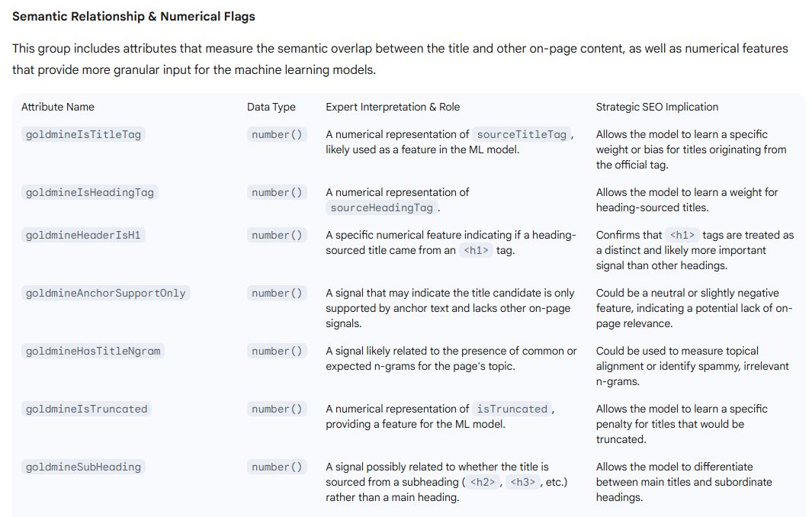Click number() in the goldmineHeaderIsH1 row
This screenshot has width=812, height=517.
[x=277, y=235]
